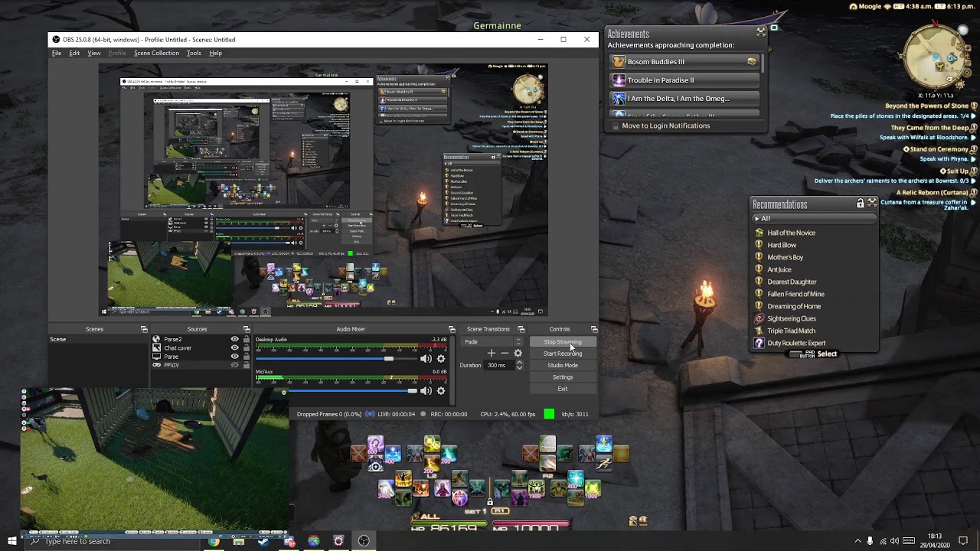Viewport: 980px width, 551px height.
Task: Show the hidden FFXIV source
Action: pos(234,365)
